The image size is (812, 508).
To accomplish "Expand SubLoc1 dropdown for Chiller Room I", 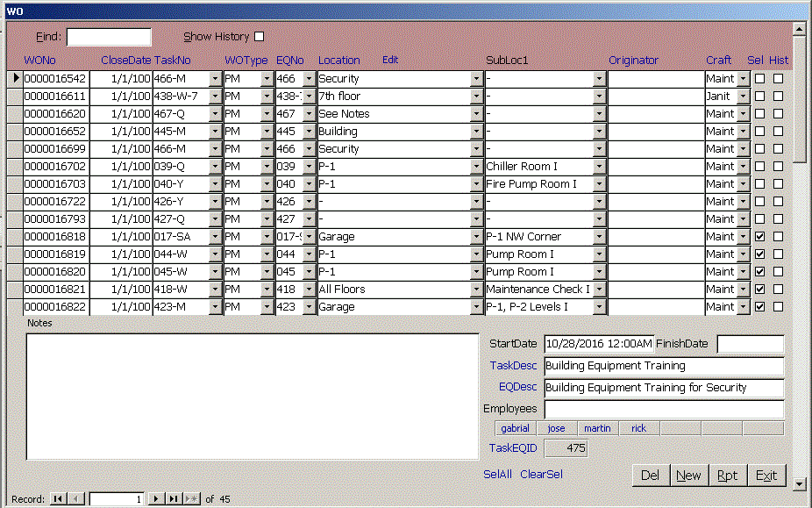I will [599, 167].
